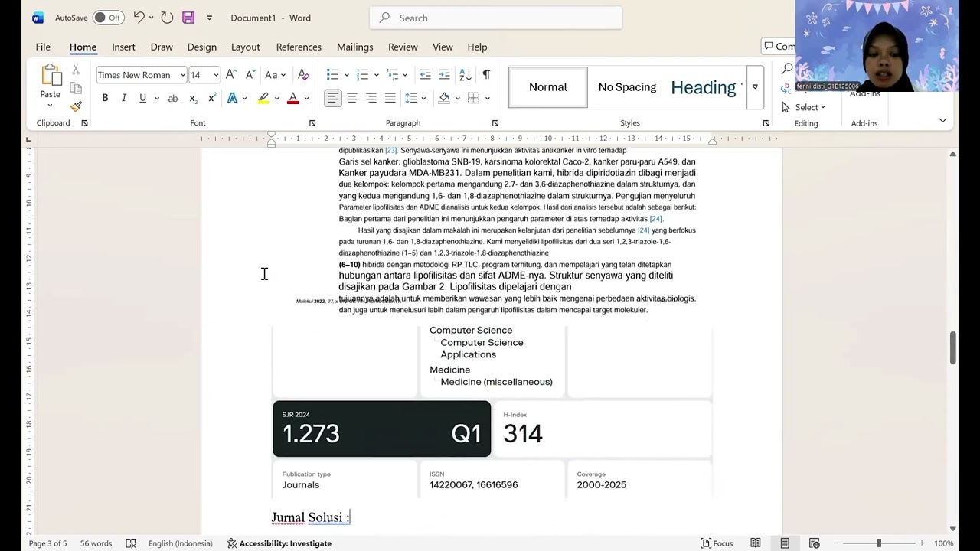
Task: Click the Numbering list icon
Action: (x=362, y=75)
